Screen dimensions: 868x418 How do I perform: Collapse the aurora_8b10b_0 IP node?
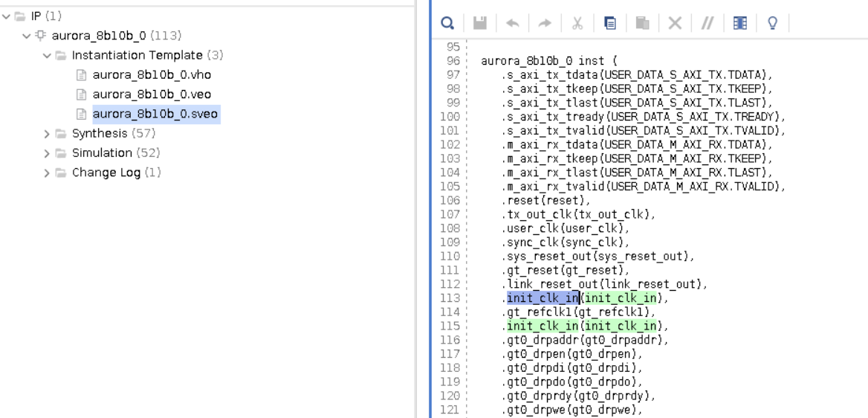(x=26, y=36)
